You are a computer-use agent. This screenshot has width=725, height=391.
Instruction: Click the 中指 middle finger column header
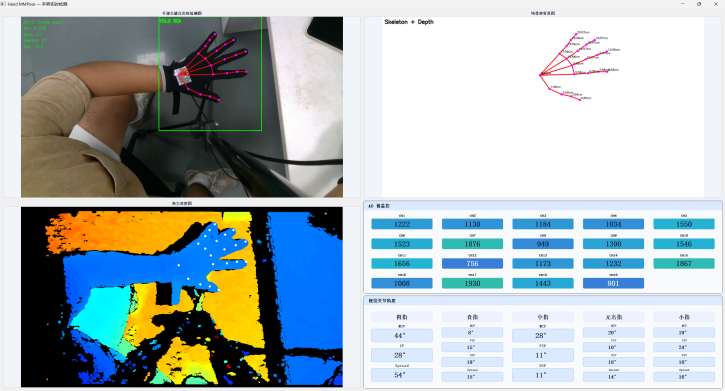(x=543, y=317)
